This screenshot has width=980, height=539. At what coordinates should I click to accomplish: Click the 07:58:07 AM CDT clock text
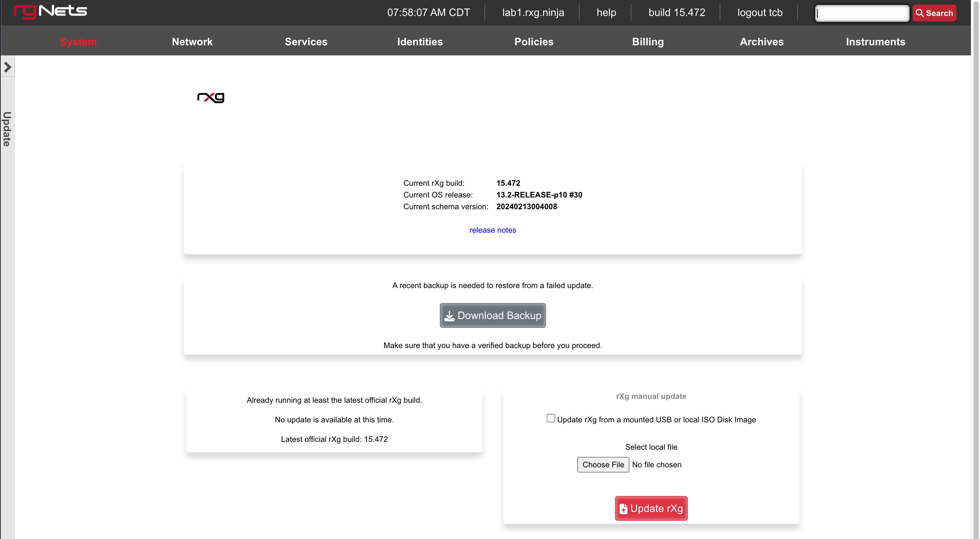click(x=428, y=13)
